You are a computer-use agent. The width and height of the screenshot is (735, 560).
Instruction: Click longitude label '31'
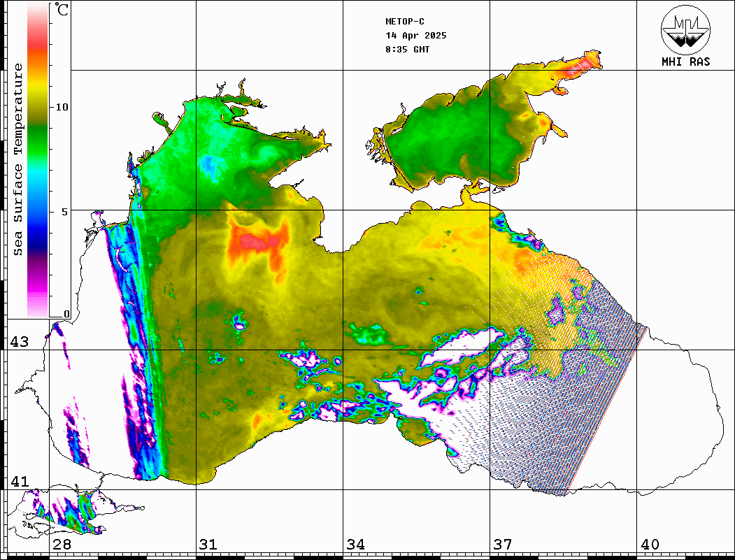(x=208, y=545)
